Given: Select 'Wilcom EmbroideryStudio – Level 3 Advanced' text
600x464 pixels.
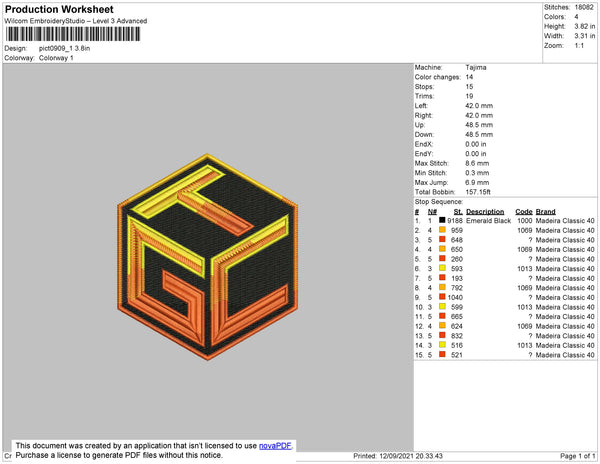Looking at the screenshot, I should pos(76,21).
